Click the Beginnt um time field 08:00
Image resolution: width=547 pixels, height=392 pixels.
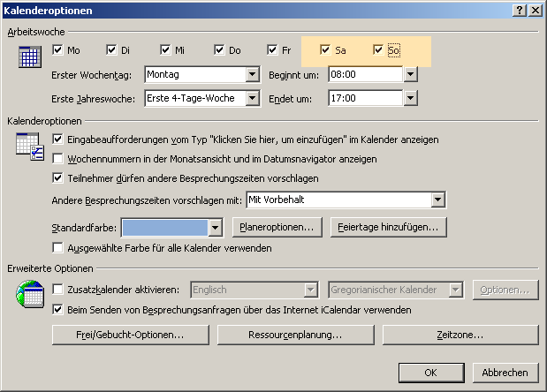(365, 74)
